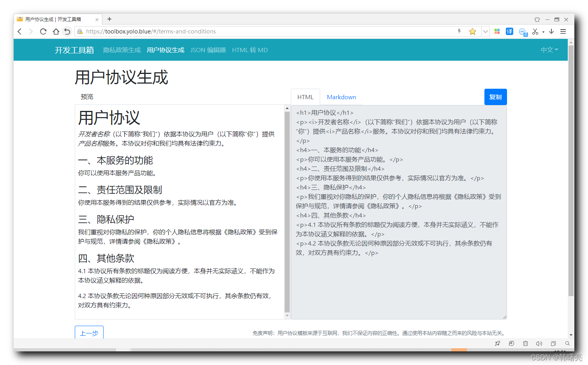The image size is (588, 365).
Task: Open downloads with the down-arrow icon
Action: pos(551,32)
